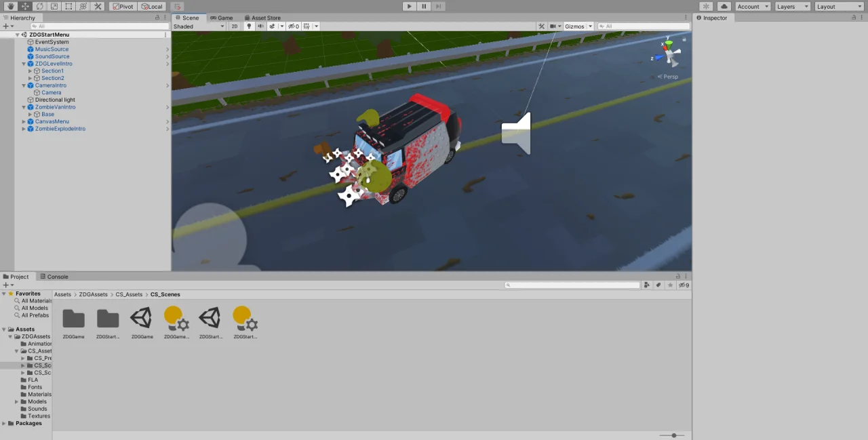Collapse the ZDGLevelIntro object
Viewport: 868px width, 440px height.
[24, 64]
